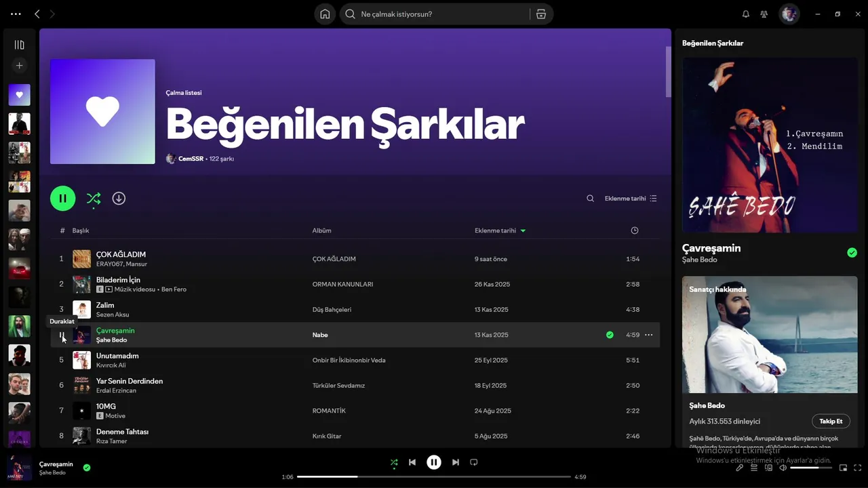Open the Ben Fero artist link

[174, 289]
